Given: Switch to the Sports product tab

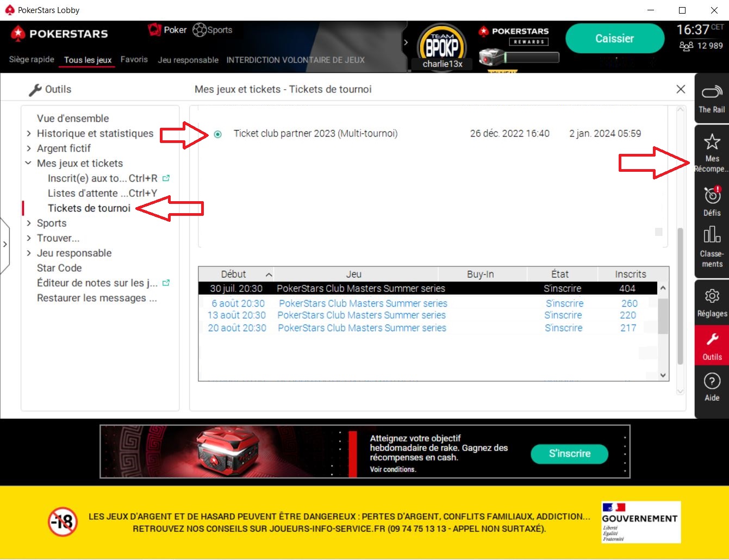Looking at the screenshot, I should click(x=213, y=30).
